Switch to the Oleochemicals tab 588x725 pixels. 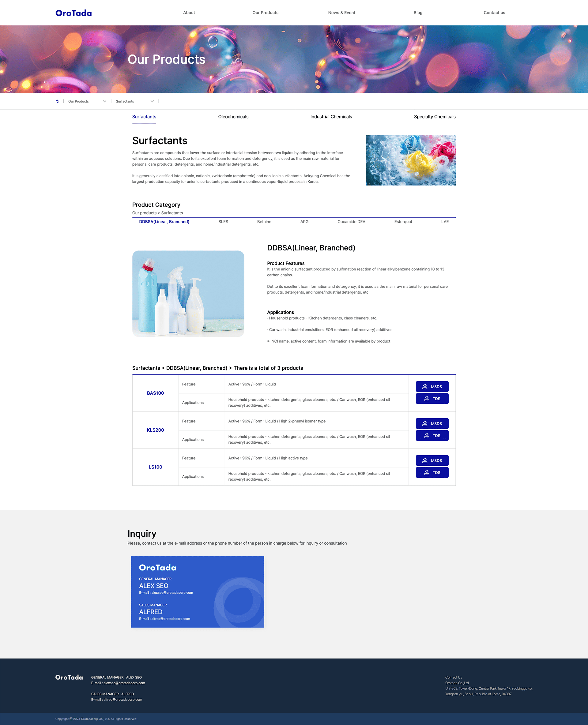[x=233, y=116]
